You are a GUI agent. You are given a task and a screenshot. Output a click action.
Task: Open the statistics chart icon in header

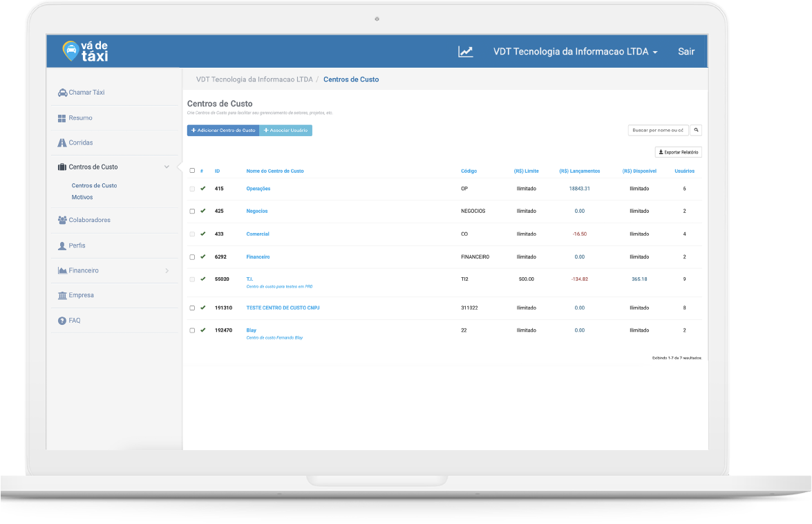pos(465,51)
